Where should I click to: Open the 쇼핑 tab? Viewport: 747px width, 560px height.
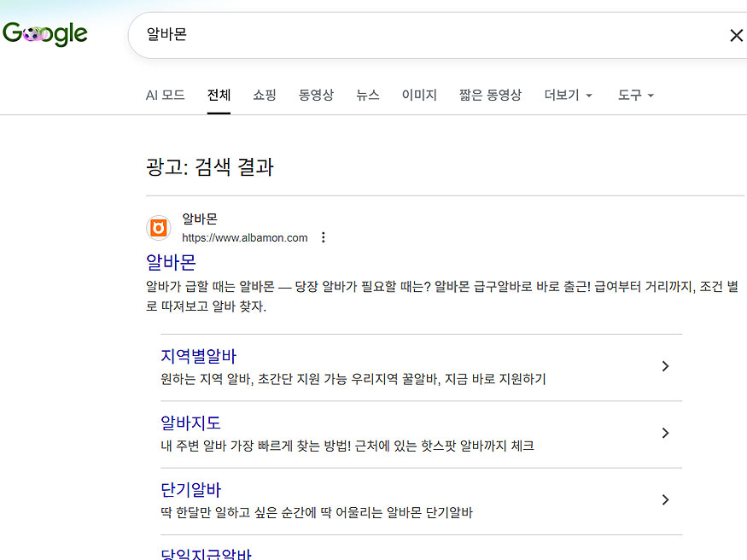pos(265,95)
